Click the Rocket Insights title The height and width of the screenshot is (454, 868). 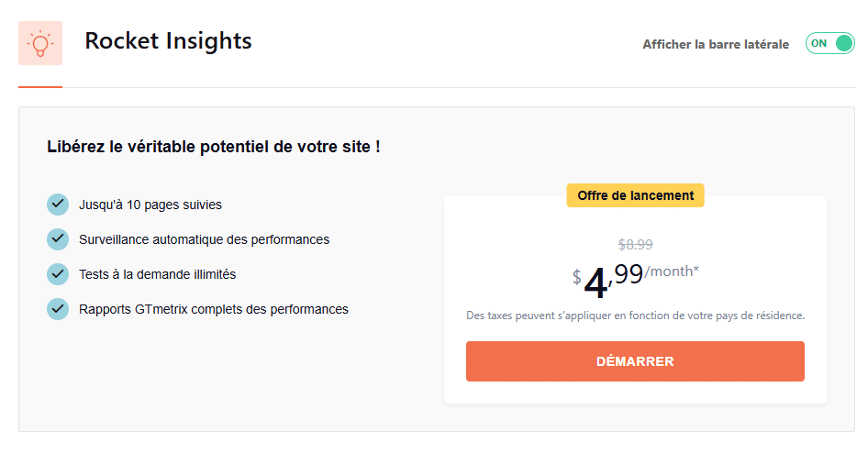tap(168, 41)
